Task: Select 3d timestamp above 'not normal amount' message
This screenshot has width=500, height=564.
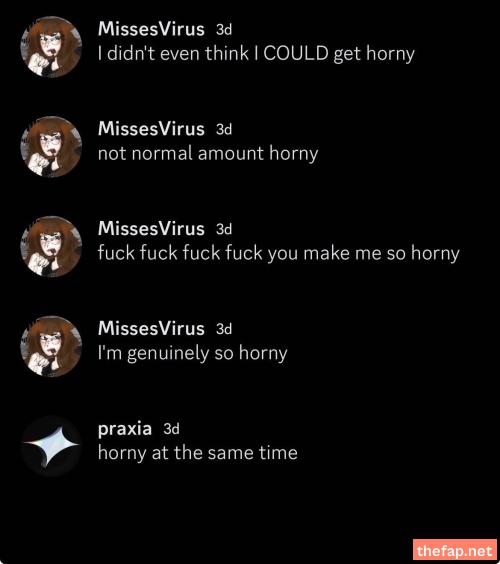Action: [224, 129]
